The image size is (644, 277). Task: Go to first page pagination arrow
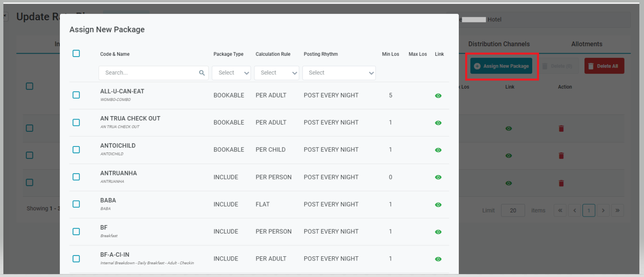point(560,210)
